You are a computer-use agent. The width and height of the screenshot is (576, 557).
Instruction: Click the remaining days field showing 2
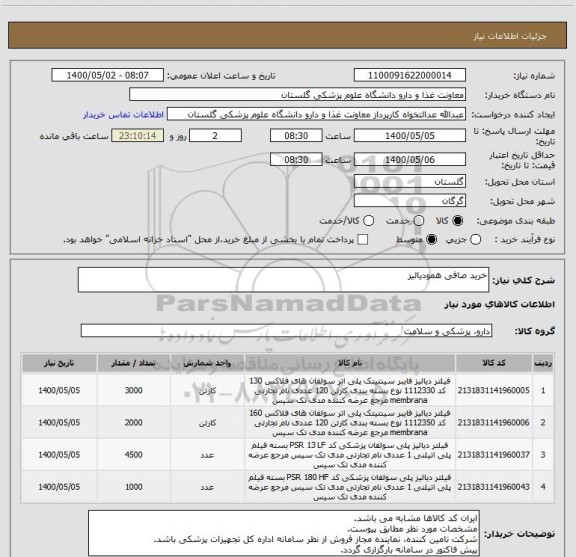tap(215, 136)
